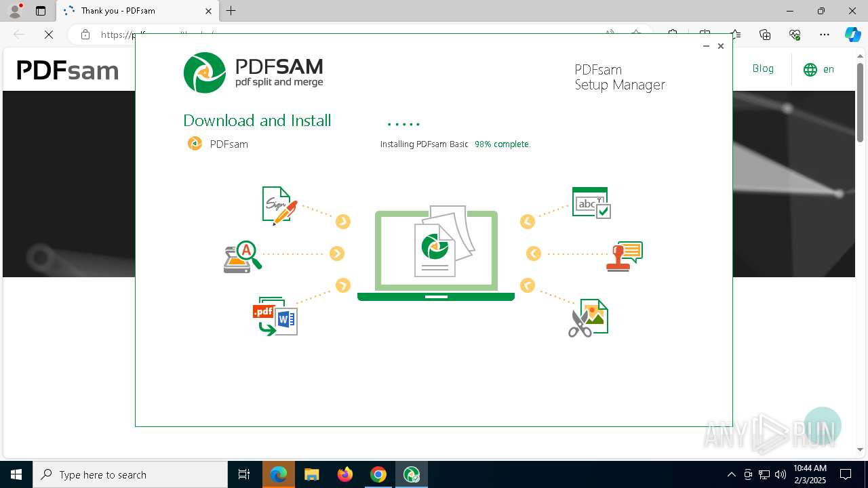Click arrow circle next to abc form icon
Viewport: 868px width, 488px height.
point(528,222)
